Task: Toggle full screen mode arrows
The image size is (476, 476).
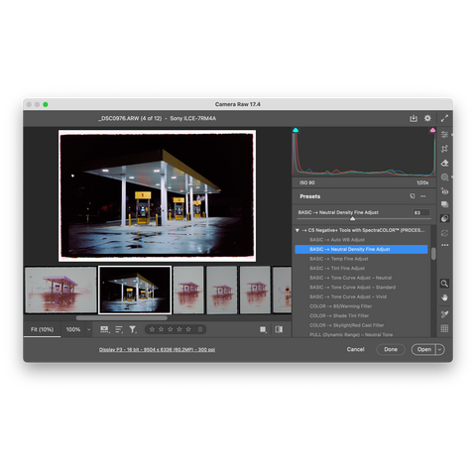Action: pos(444,118)
